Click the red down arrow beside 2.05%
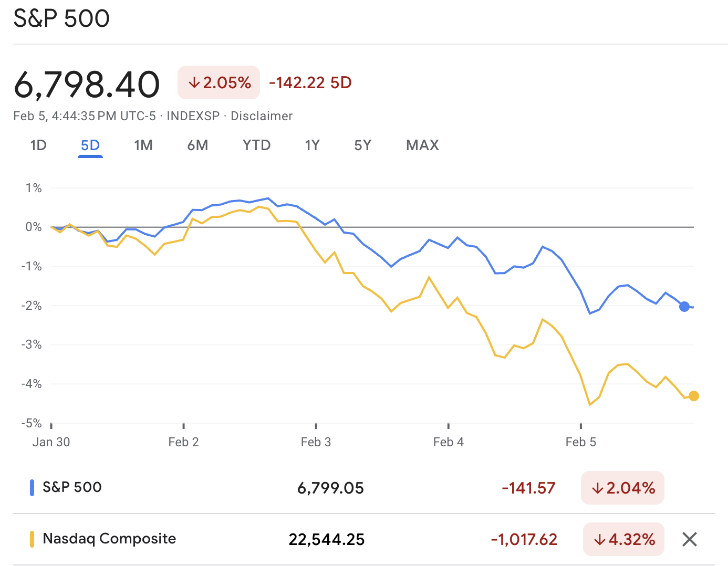 tap(194, 82)
